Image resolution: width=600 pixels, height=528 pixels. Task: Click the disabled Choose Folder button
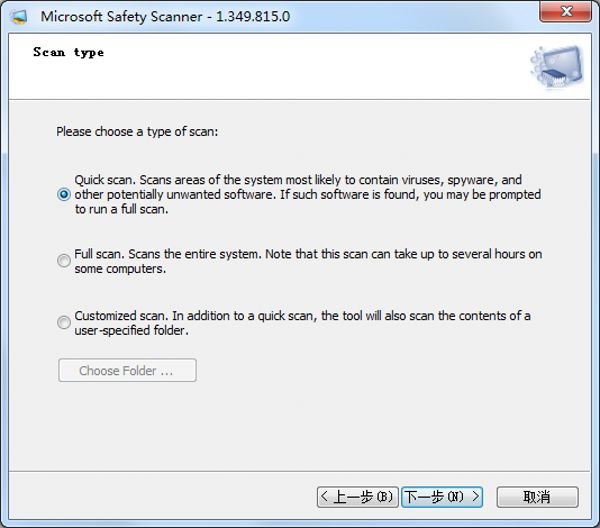tap(127, 370)
